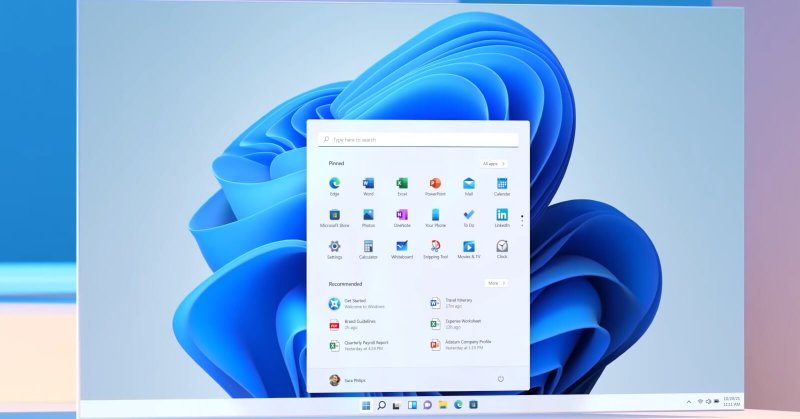Viewport: 800px width, 419px height.
Task: Click the Wi-Fi icon in system tray
Action: 701,402
